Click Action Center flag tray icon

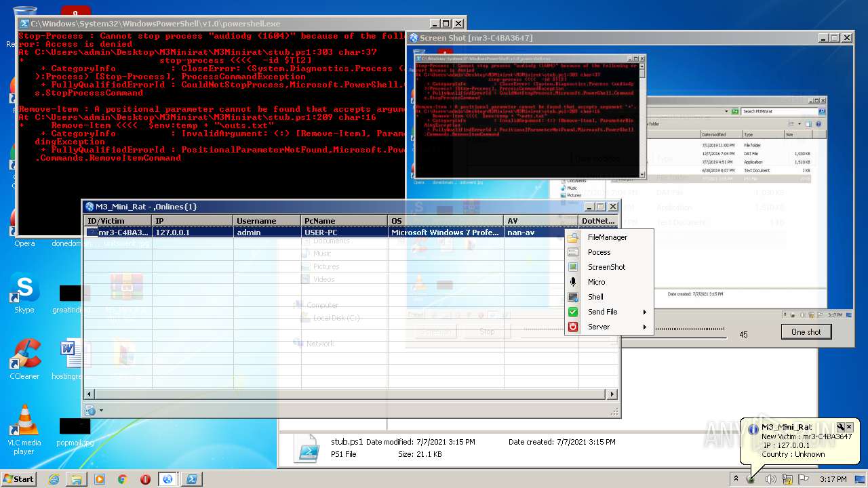coord(804,479)
